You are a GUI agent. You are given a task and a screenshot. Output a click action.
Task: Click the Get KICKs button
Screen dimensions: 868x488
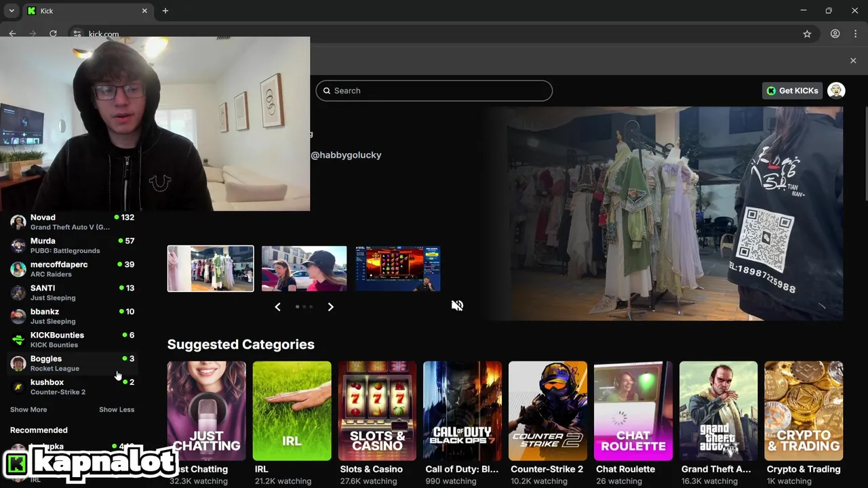[792, 91]
